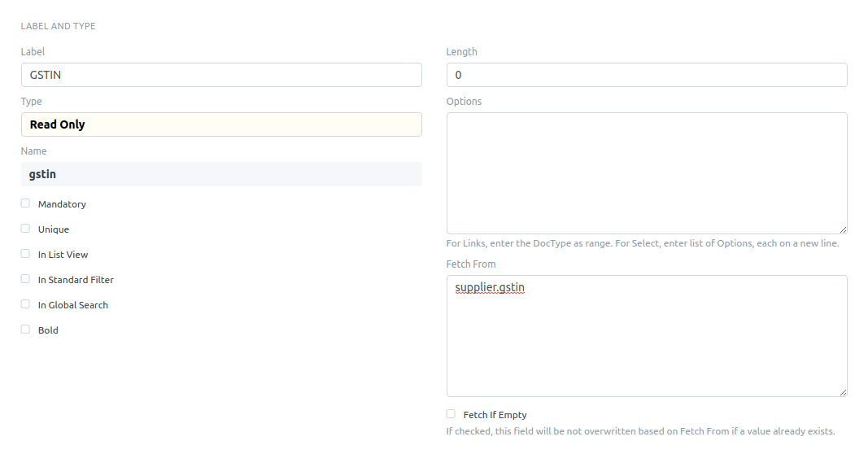Click the Fetch From field label
The width and height of the screenshot is (868, 454).
point(470,264)
